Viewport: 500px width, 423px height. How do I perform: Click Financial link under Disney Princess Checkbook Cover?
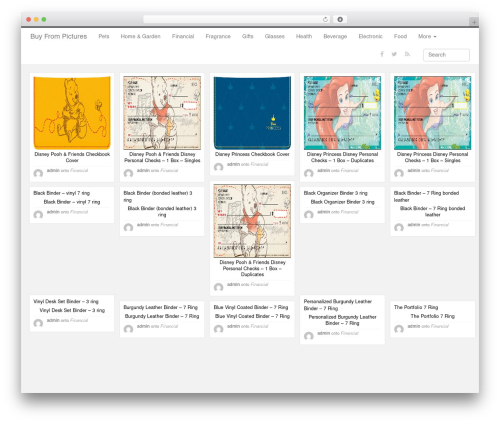click(259, 164)
